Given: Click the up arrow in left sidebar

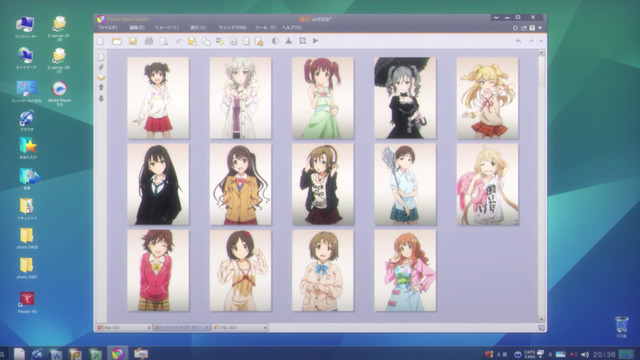Looking at the screenshot, I should pos(101,87).
